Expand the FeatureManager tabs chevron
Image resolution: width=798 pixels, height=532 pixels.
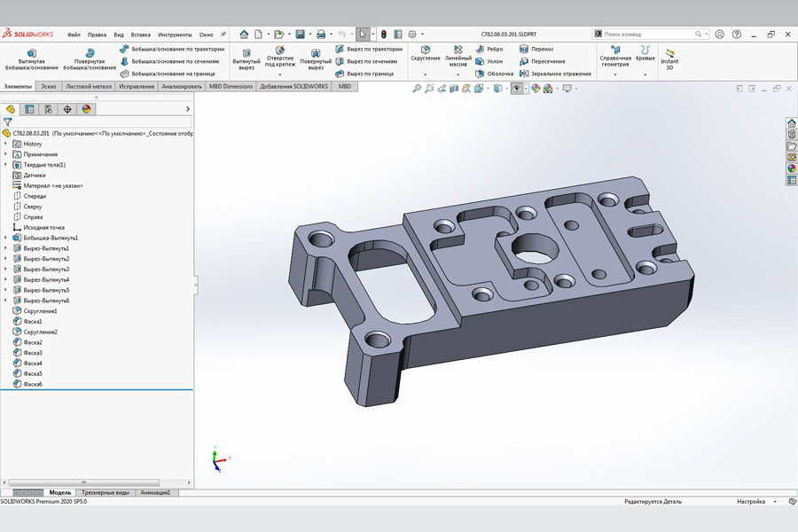pos(188,109)
